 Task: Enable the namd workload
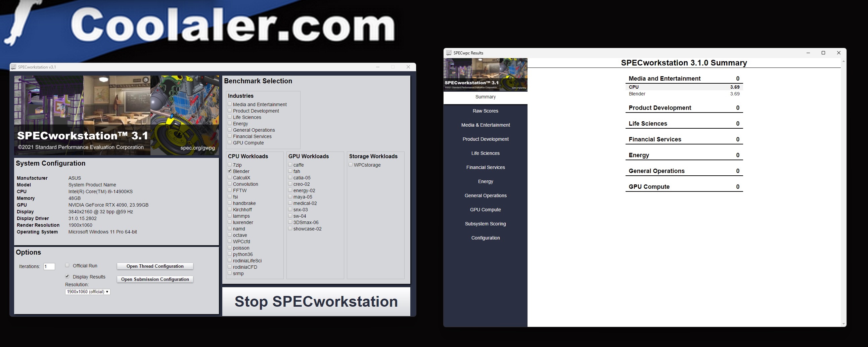[230, 229]
